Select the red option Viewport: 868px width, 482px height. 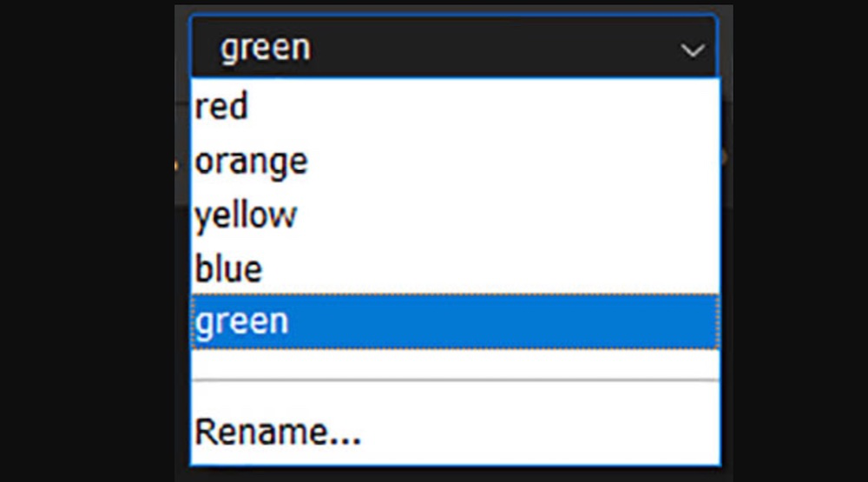[222, 107]
